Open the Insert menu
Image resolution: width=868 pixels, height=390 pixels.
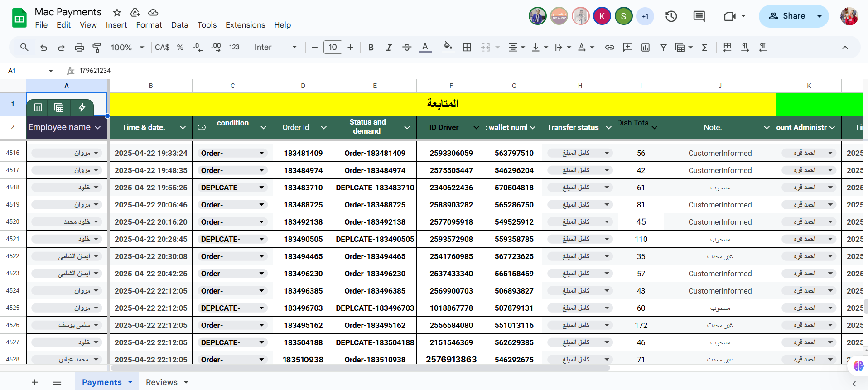pos(116,25)
